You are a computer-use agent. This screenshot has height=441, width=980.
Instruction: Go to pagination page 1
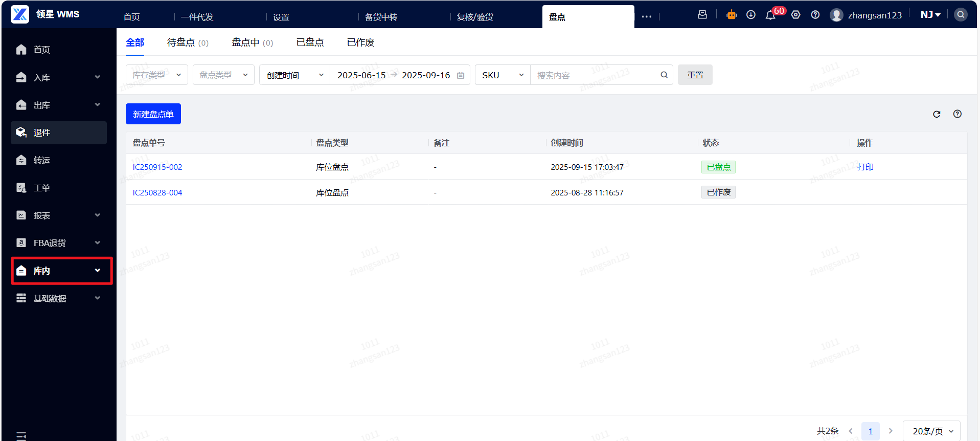coord(871,431)
